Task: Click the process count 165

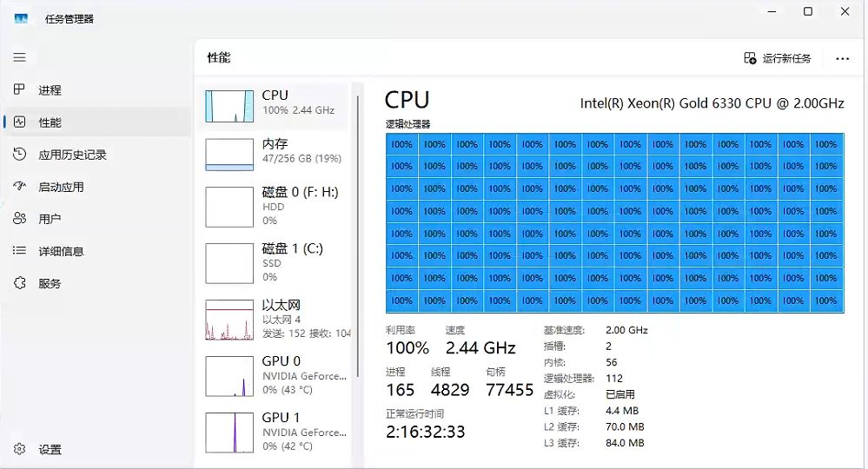Action: (401, 390)
